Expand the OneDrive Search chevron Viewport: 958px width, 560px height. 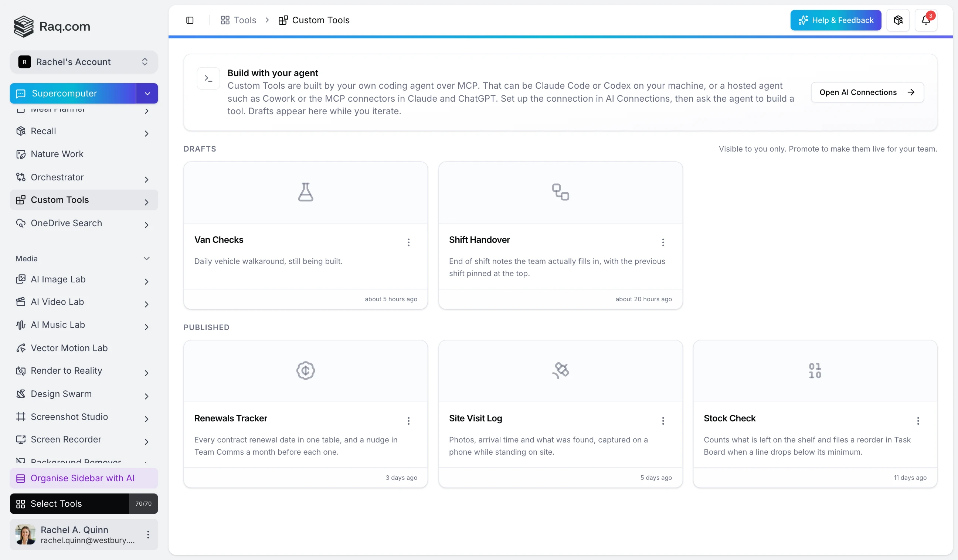[x=146, y=225]
